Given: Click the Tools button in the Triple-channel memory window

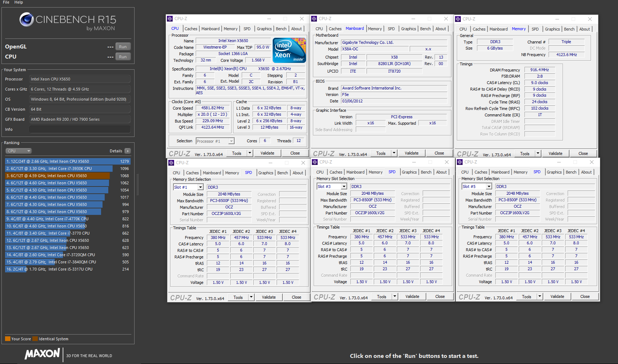Looking at the screenshot, I should [525, 153].
